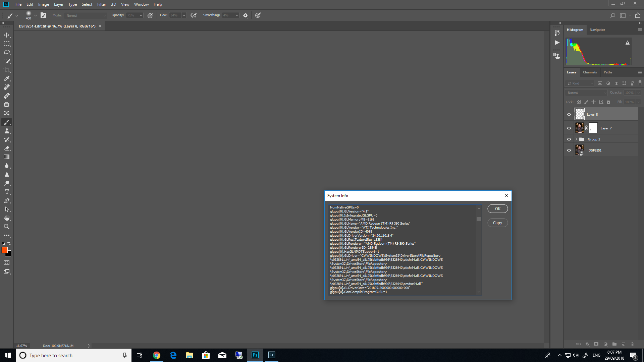Select the Clone Stamp tool
The image size is (644, 362).
point(7,131)
